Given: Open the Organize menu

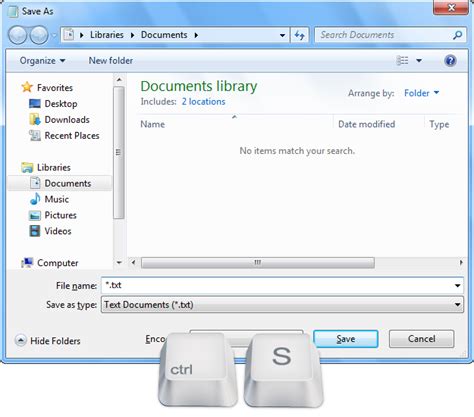Looking at the screenshot, I should pos(42,61).
